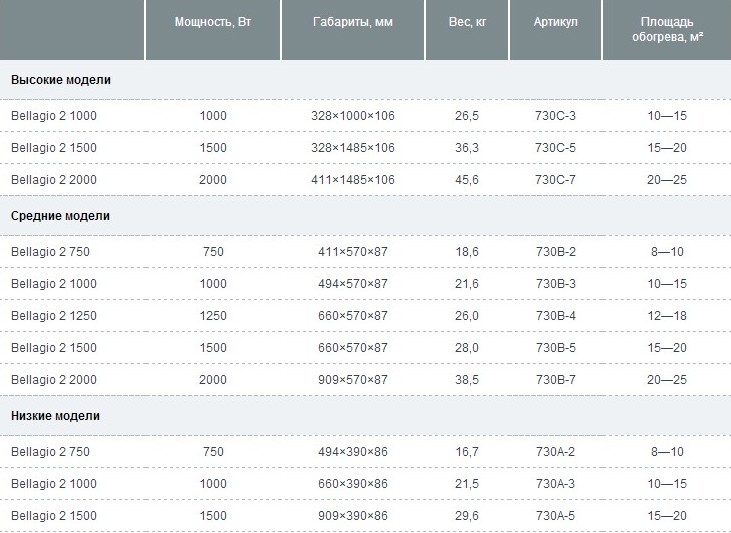Click area 20—25 in the 730C-7 row

[667, 180]
